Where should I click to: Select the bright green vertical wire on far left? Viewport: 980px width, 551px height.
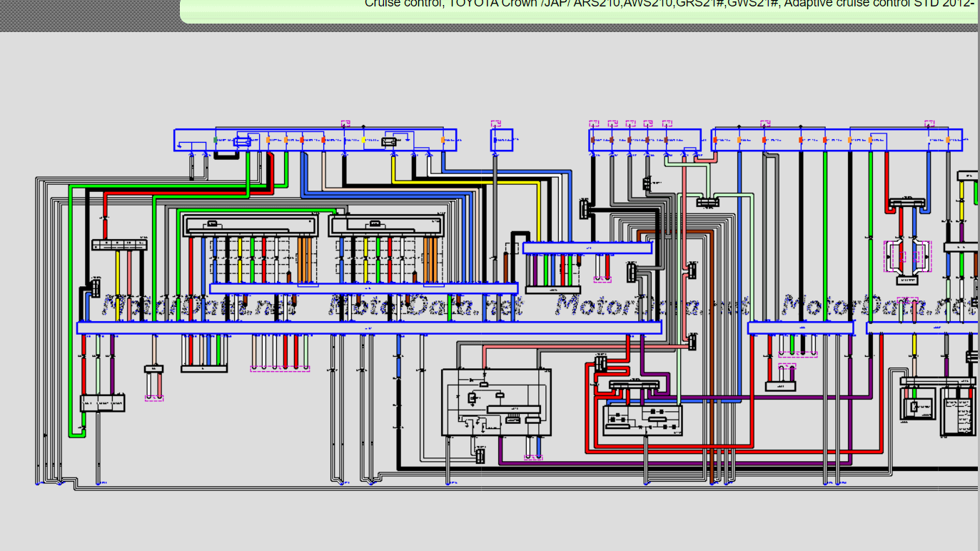[x=71, y=307]
